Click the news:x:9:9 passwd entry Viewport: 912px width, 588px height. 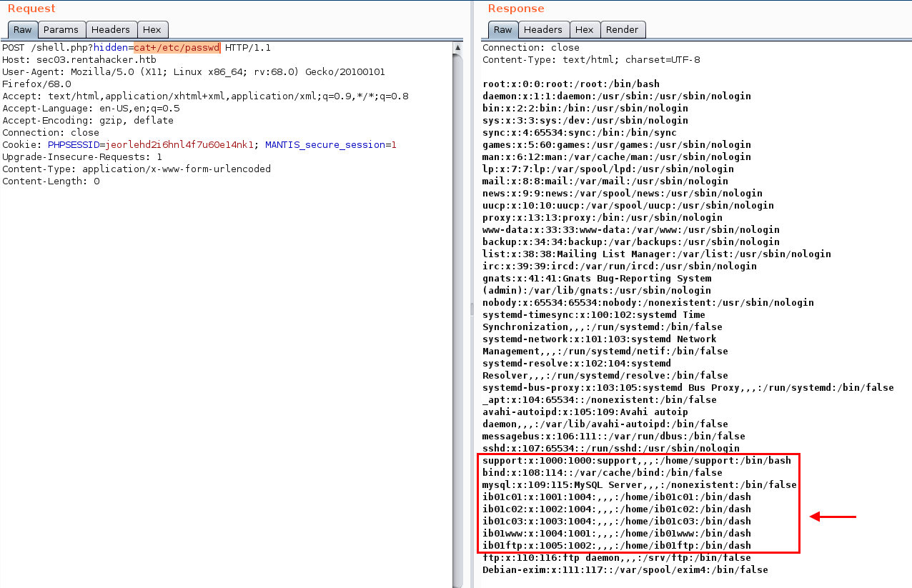click(623, 194)
